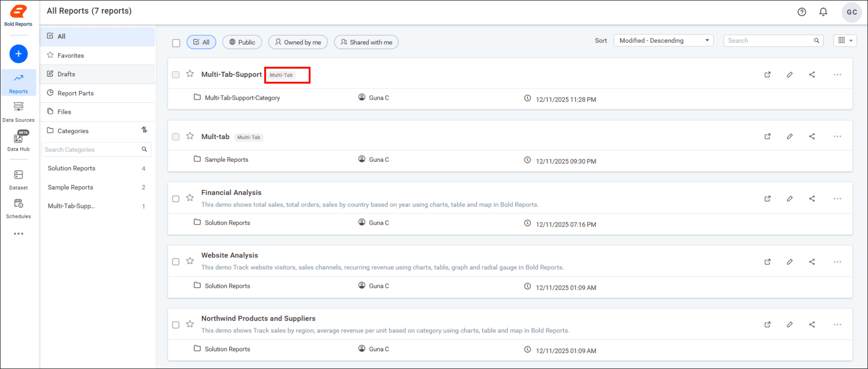Click the blue plus create button
This screenshot has height=369, width=868.
pyautogui.click(x=18, y=54)
